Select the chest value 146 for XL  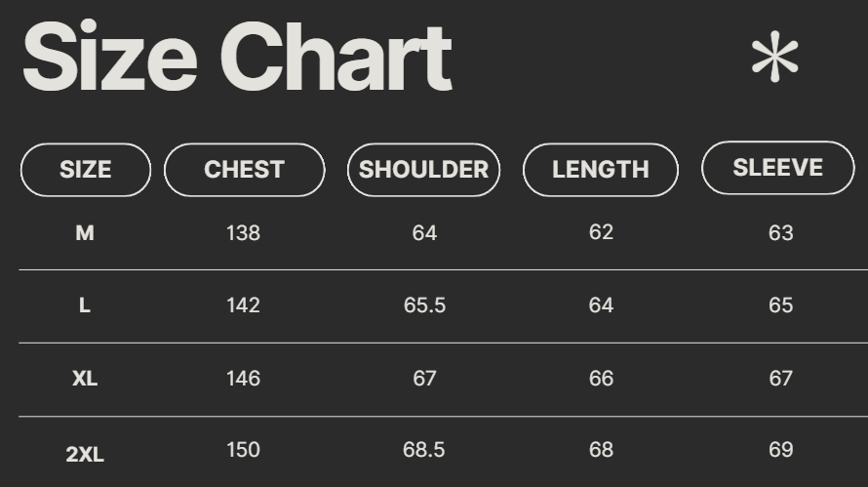(x=243, y=379)
